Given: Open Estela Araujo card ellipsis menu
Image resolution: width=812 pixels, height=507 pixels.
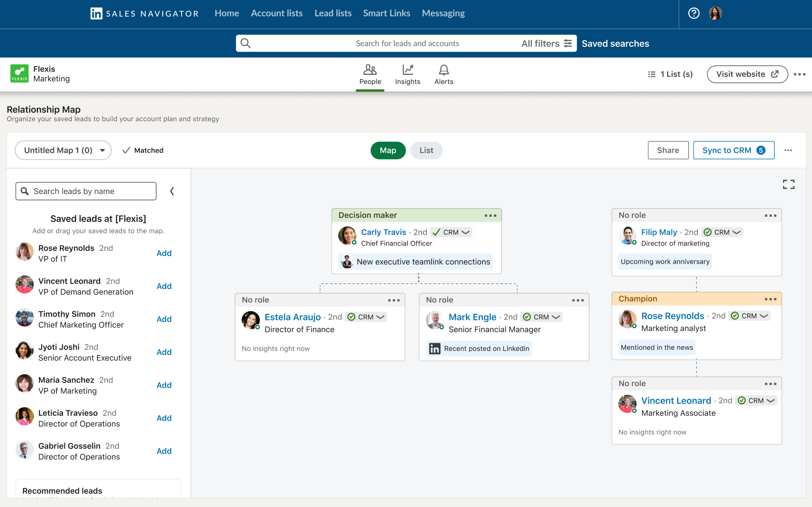Looking at the screenshot, I should coord(394,300).
